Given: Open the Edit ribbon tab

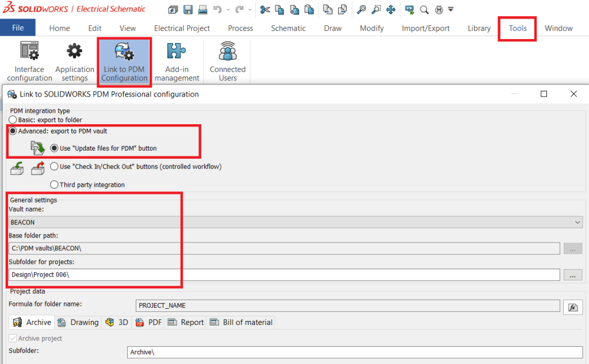Looking at the screenshot, I should pyautogui.click(x=95, y=28).
